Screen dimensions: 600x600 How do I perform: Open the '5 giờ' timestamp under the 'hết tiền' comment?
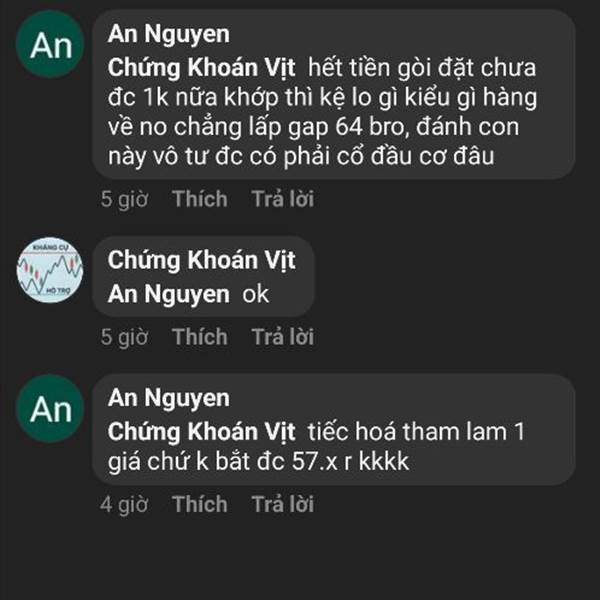124,199
